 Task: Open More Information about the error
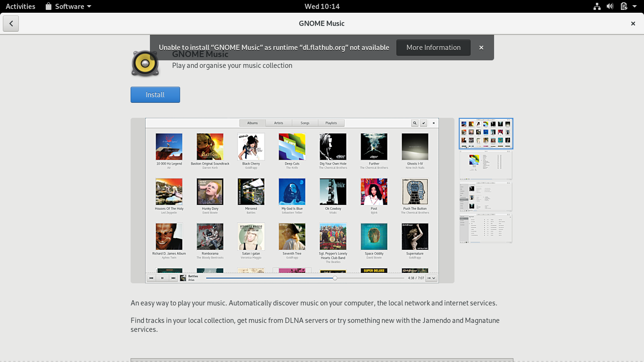(433, 48)
